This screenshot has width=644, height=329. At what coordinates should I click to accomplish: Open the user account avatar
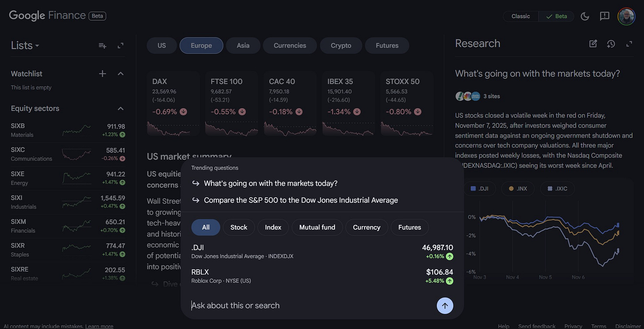tap(626, 16)
